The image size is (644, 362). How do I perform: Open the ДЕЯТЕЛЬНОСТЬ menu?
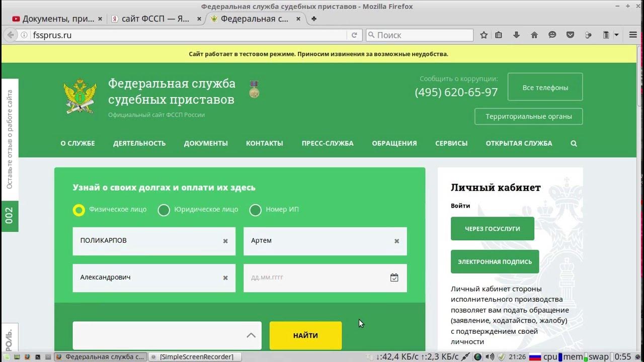(139, 143)
